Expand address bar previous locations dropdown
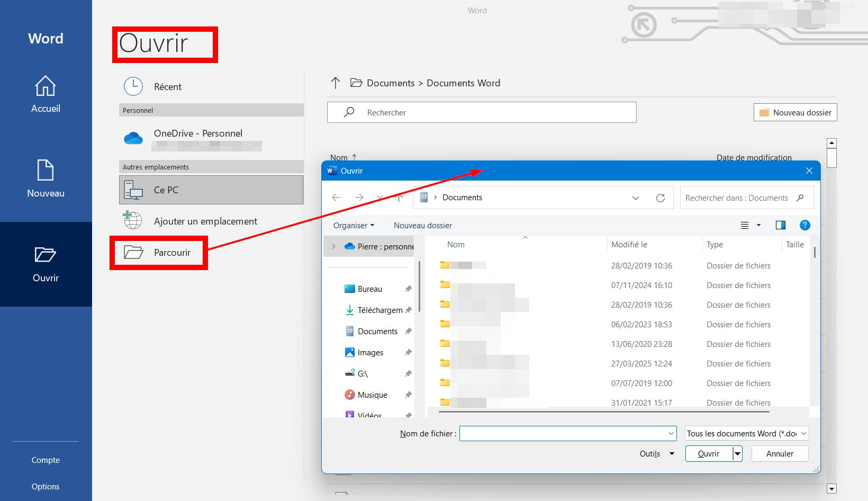The height and width of the screenshot is (501, 868). pos(635,198)
